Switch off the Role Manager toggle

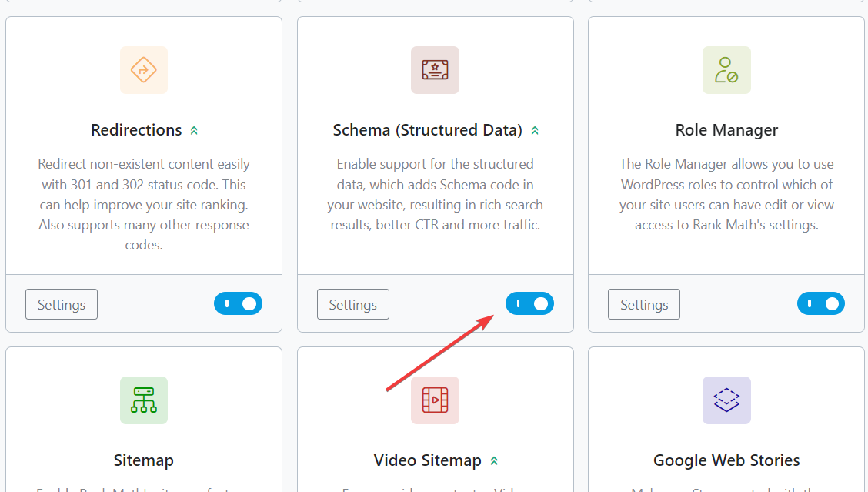point(821,303)
